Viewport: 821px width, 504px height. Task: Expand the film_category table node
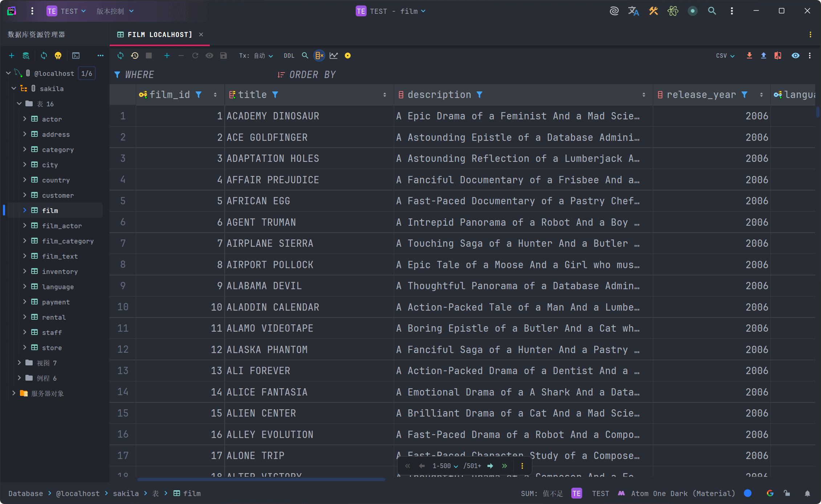[x=25, y=241]
